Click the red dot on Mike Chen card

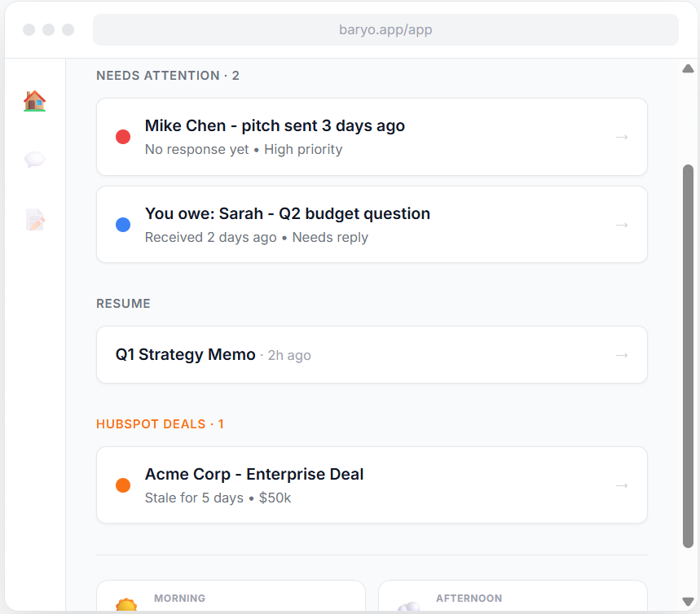point(123,137)
